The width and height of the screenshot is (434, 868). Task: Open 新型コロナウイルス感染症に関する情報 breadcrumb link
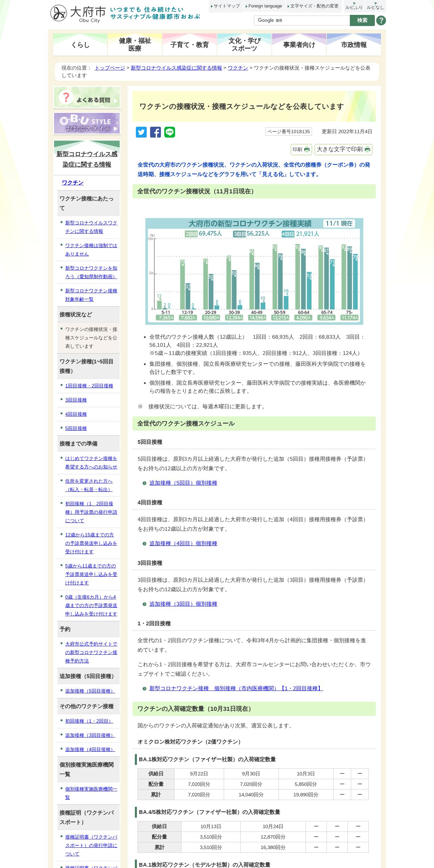click(x=176, y=68)
